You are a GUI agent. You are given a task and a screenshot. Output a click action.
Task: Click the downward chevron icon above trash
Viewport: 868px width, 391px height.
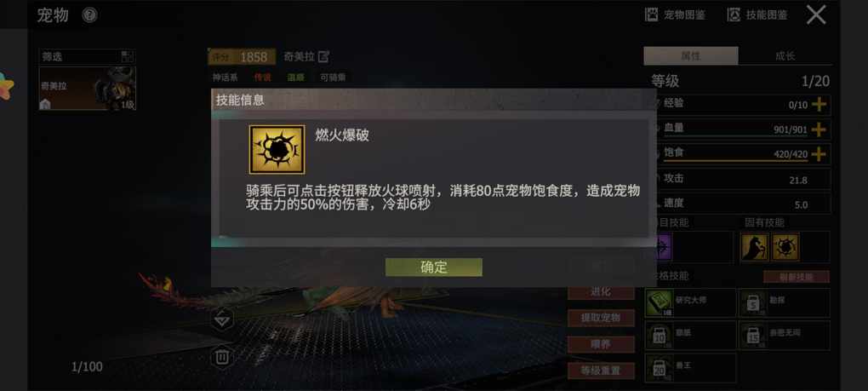coord(223,319)
